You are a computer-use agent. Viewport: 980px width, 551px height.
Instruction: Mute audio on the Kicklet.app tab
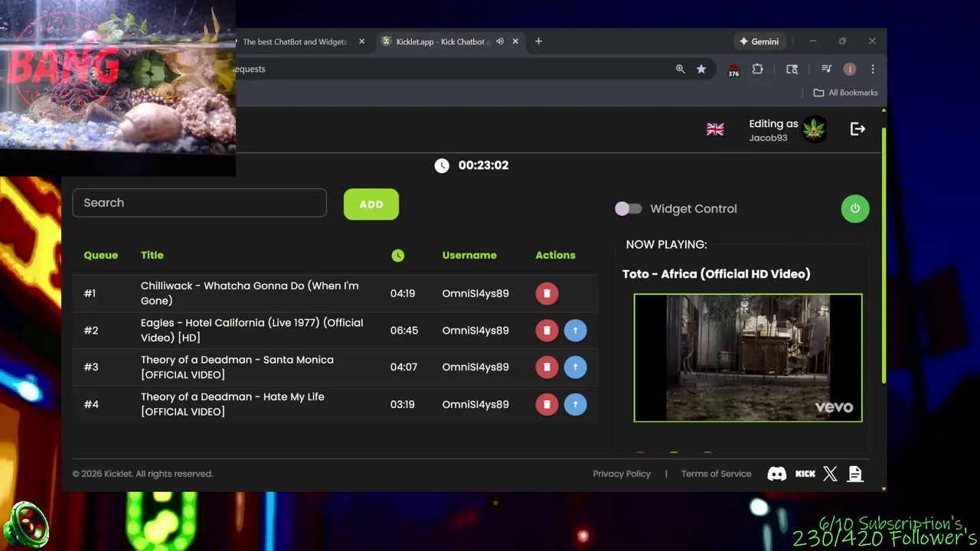(500, 41)
